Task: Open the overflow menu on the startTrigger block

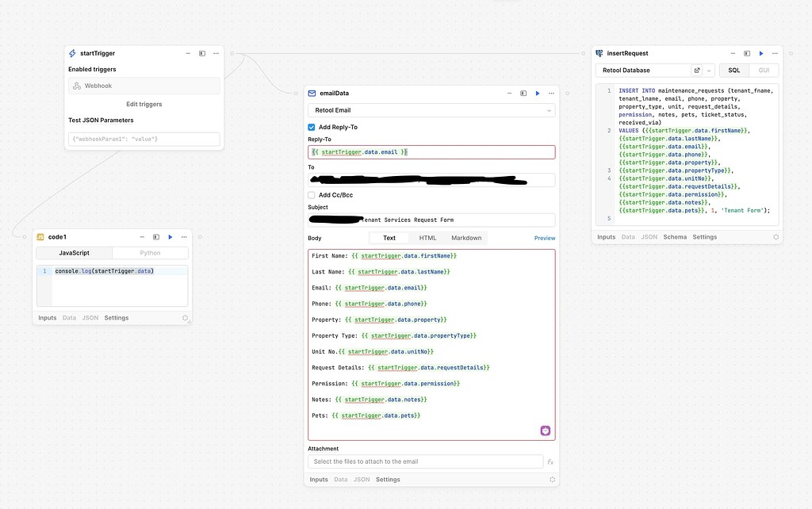Action: (x=215, y=53)
